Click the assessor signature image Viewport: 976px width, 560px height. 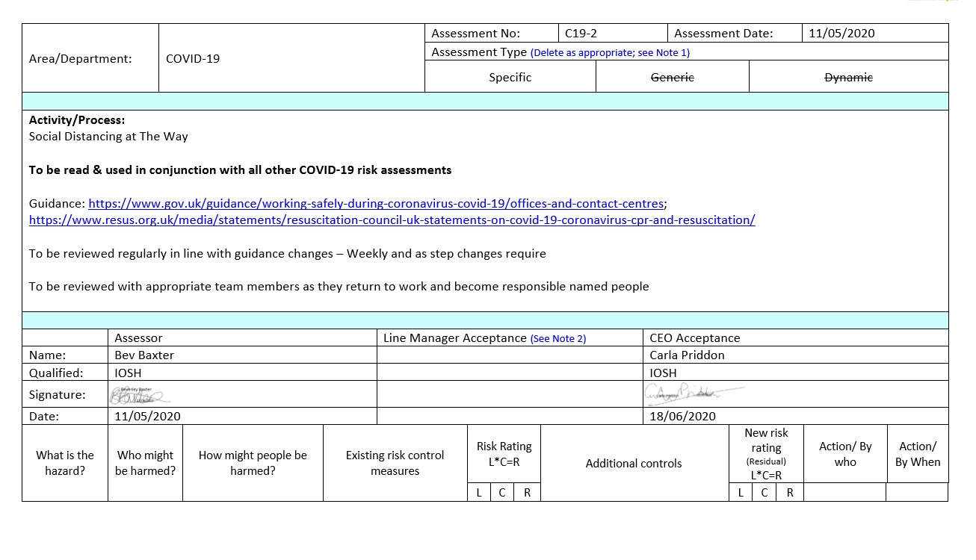coord(140,395)
